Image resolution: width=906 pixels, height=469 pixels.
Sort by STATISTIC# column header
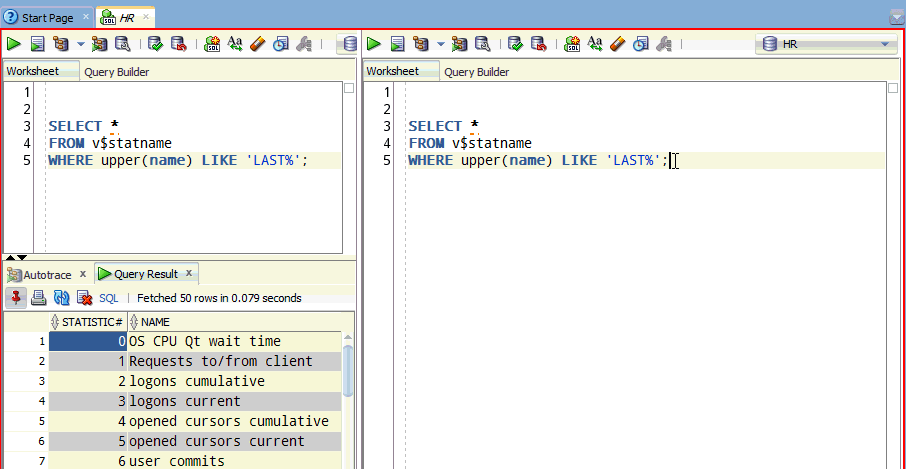tap(88, 322)
